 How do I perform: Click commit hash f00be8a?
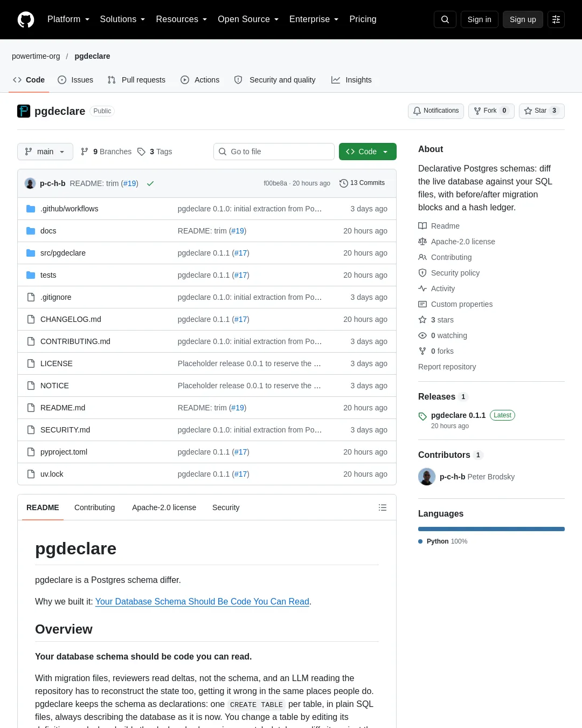[275, 183]
